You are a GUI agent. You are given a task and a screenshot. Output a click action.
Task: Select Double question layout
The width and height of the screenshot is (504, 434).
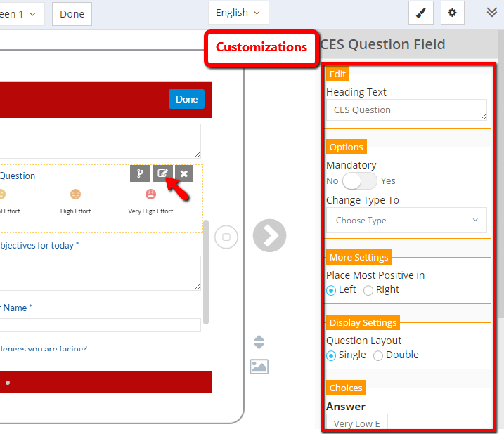point(378,355)
